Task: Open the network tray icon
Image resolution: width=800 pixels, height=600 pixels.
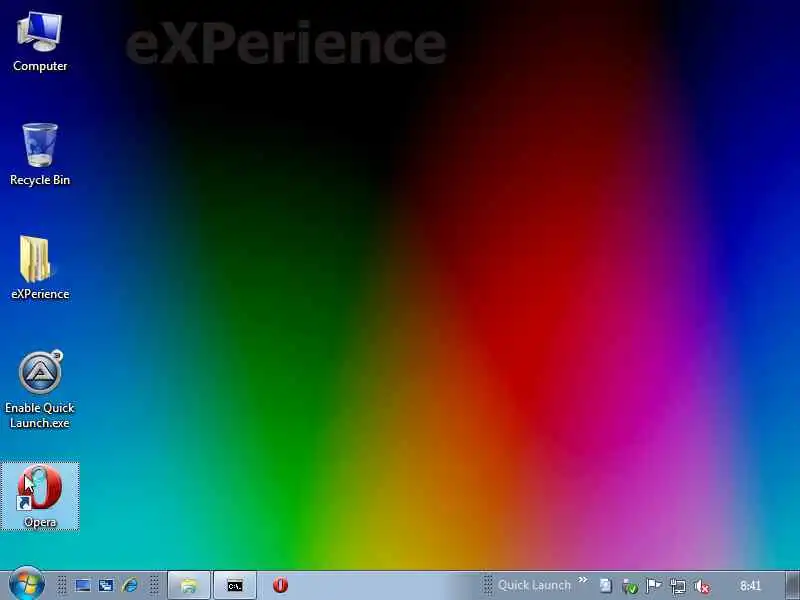Action: tap(678, 586)
